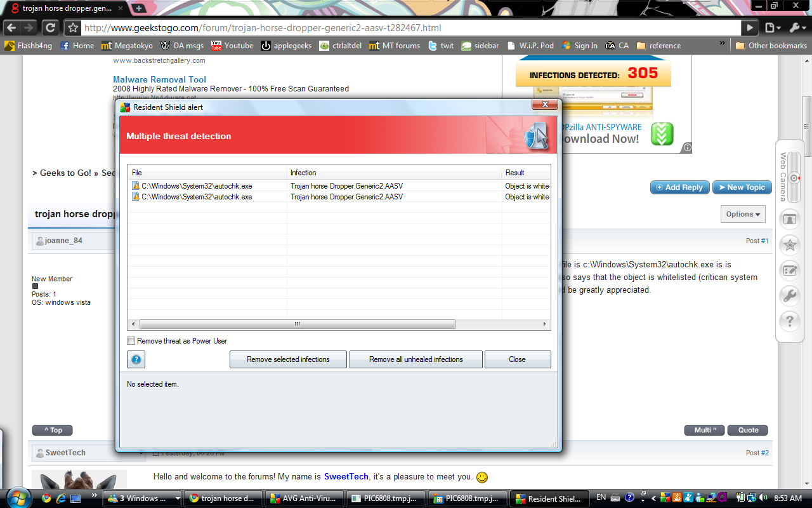Click the Go arrow beside address bar
This screenshot has width=812, height=508.
point(750,28)
